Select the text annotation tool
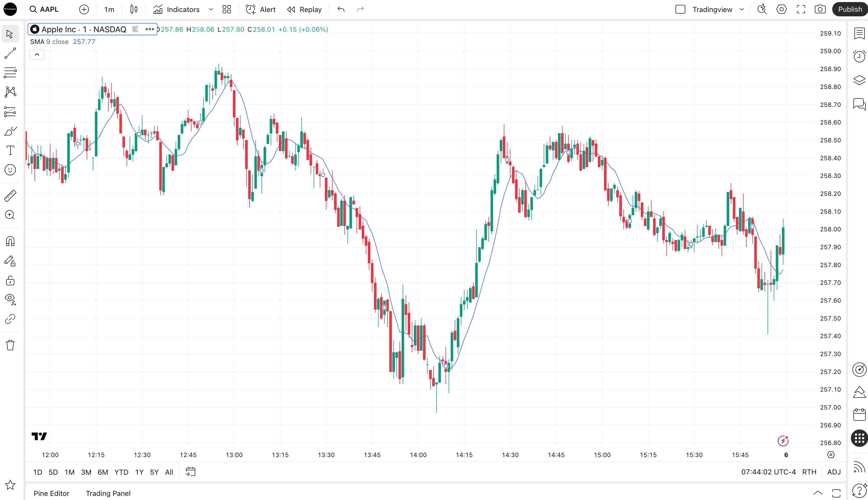 tap(10, 150)
